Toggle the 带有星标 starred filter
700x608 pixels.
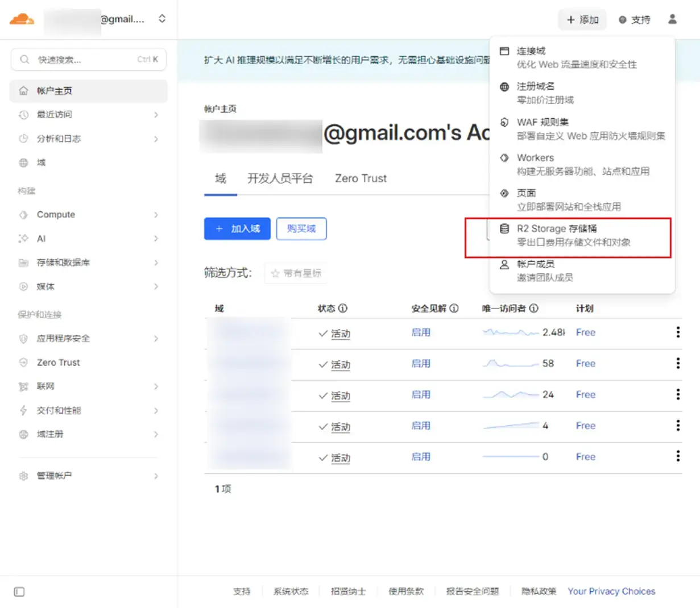pyautogui.click(x=296, y=273)
